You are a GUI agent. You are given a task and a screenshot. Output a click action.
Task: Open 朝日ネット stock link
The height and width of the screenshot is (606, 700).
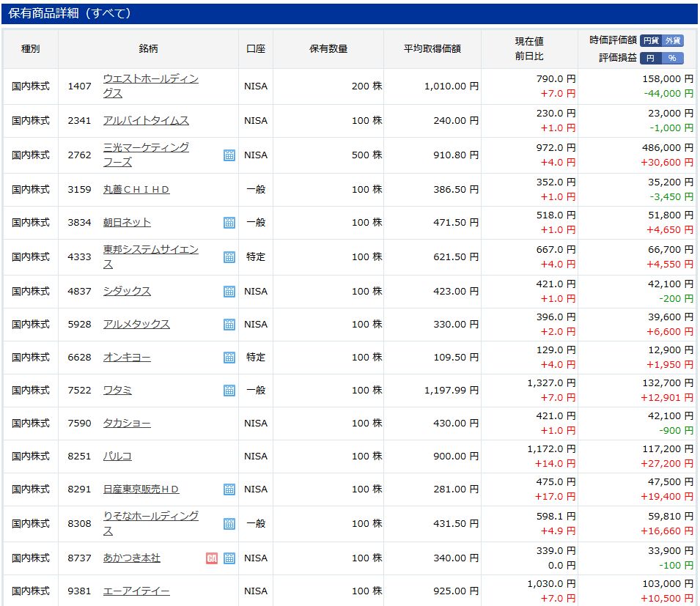click(x=127, y=222)
